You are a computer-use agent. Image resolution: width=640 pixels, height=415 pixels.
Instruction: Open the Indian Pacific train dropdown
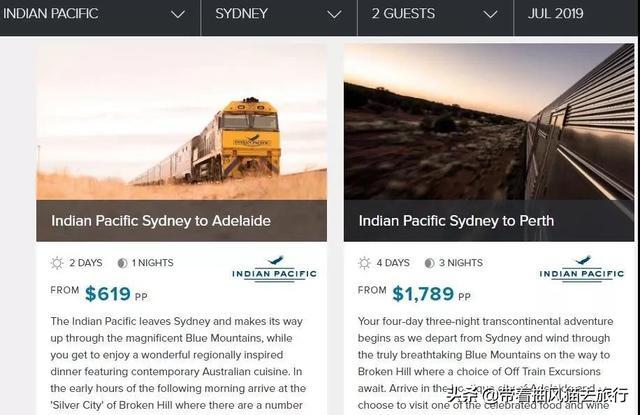tap(100, 16)
